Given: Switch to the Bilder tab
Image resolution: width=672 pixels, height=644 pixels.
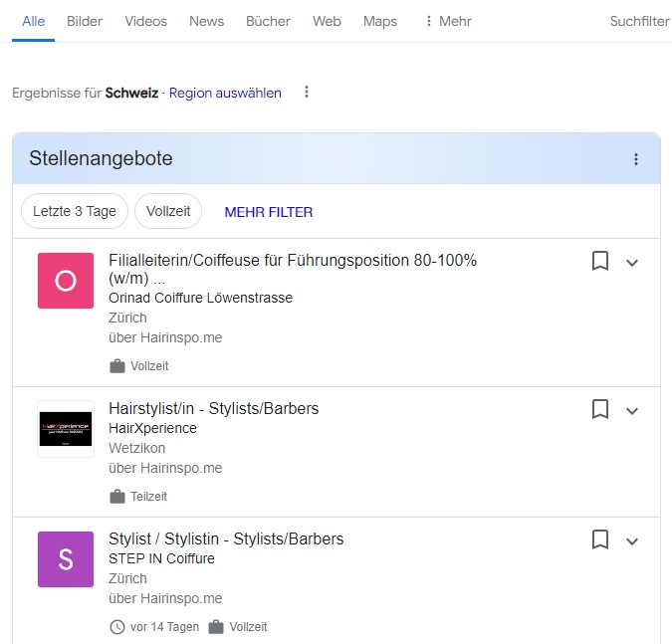Looking at the screenshot, I should coord(85,21).
